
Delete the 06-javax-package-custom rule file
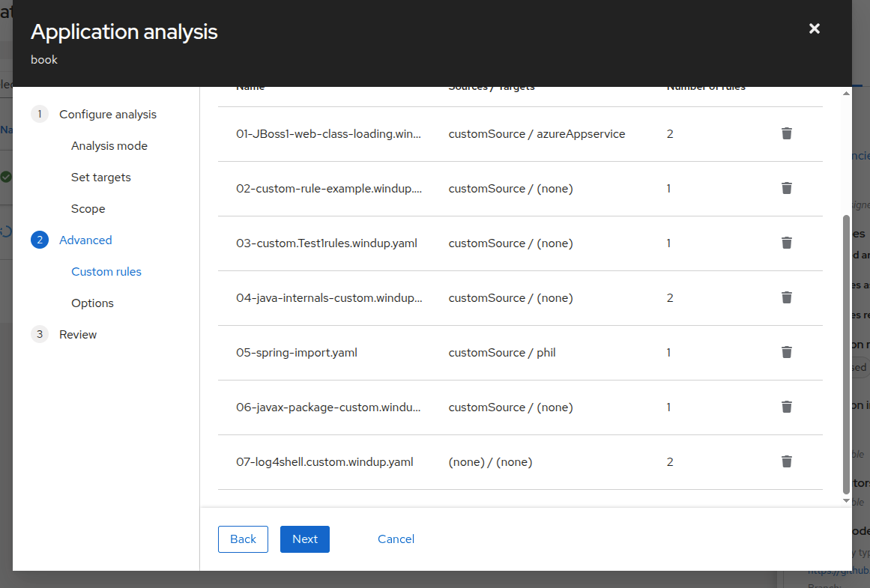point(786,407)
